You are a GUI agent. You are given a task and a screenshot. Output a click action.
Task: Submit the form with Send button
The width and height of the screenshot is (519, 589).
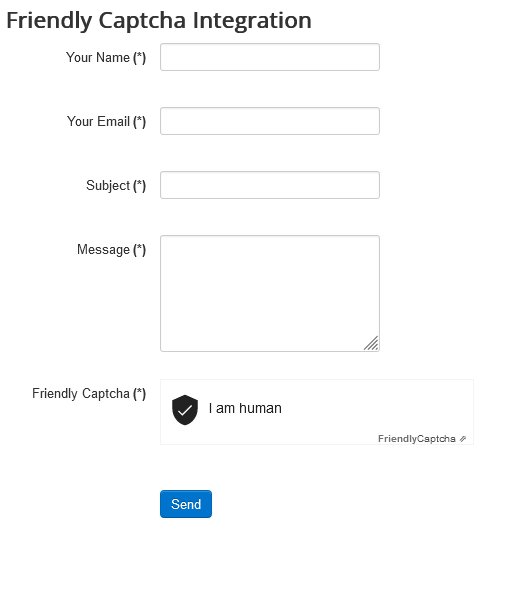tap(186, 504)
